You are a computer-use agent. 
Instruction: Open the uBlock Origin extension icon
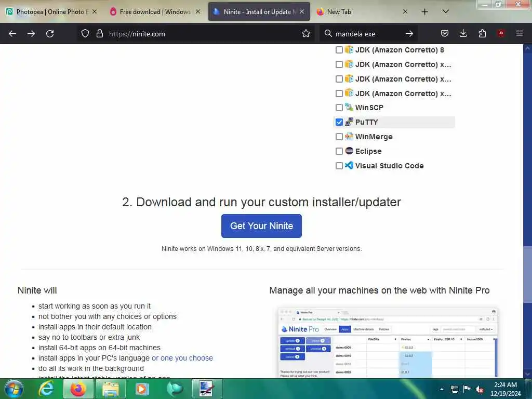501,33
